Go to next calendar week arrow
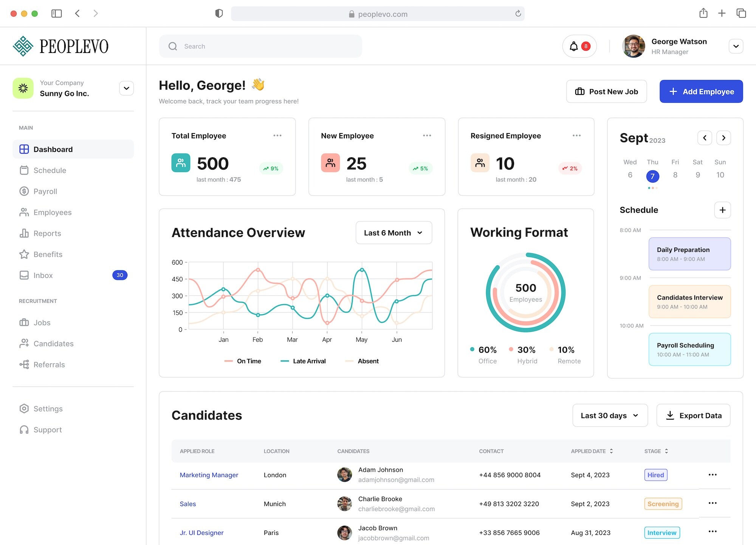Screen dimensions: 756x545 [723, 138]
